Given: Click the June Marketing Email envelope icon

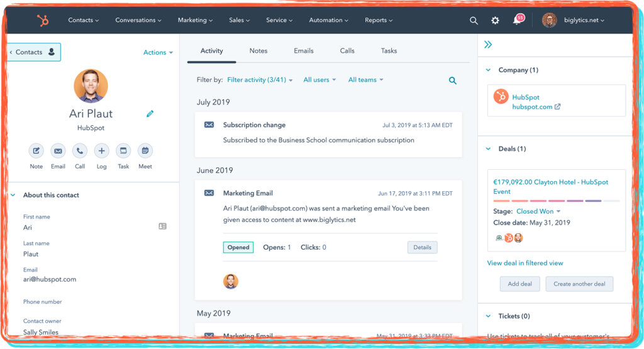Looking at the screenshot, I should (x=209, y=193).
